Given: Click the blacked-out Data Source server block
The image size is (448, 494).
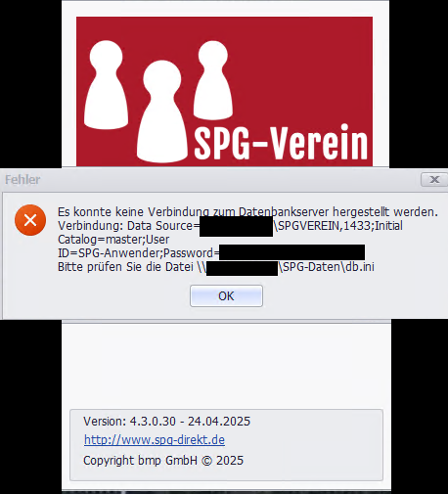Looking at the screenshot, I should 236,226.
